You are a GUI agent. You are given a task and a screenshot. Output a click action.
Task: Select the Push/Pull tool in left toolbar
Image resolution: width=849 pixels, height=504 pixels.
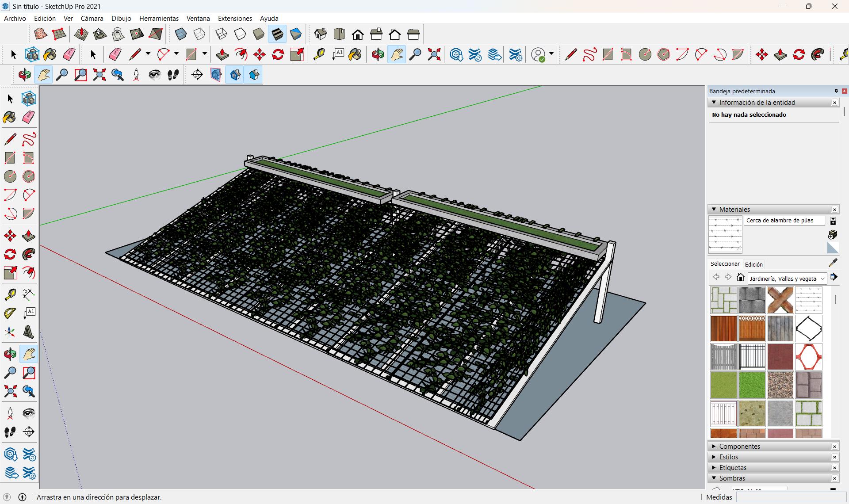coord(28,236)
